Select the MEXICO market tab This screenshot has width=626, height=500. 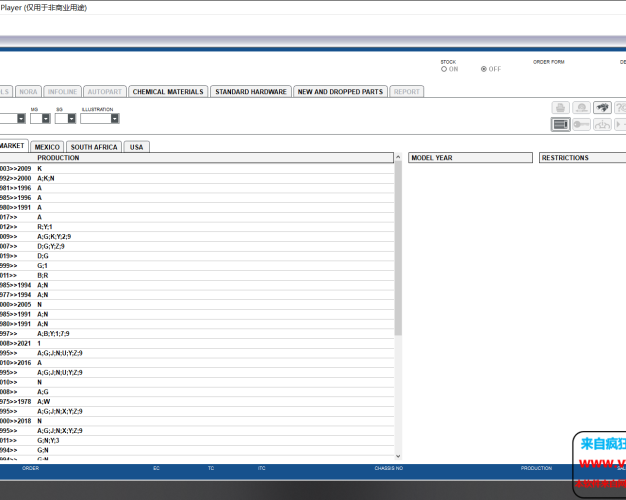pyautogui.click(x=47, y=147)
